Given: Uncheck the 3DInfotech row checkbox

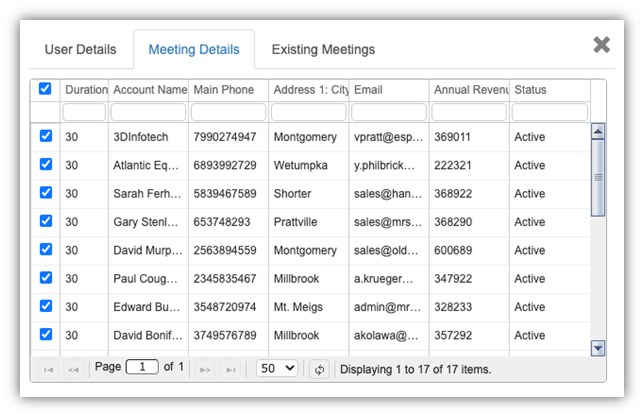Looking at the screenshot, I should pyautogui.click(x=46, y=136).
